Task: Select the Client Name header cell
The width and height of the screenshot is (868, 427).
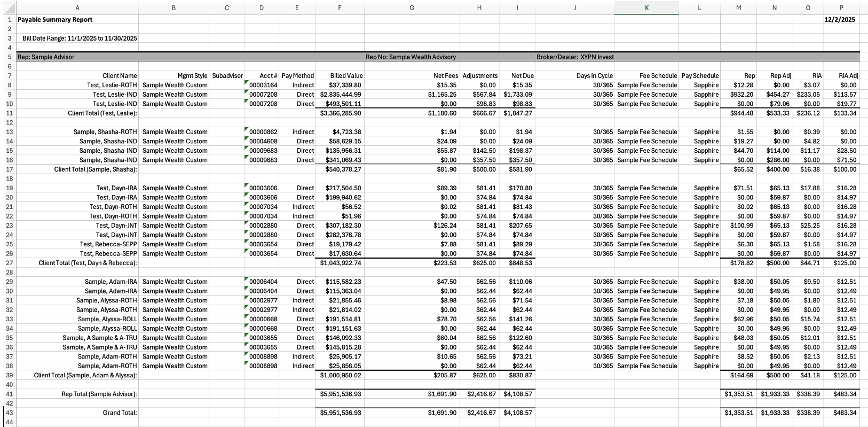Action: coord(120,76)
